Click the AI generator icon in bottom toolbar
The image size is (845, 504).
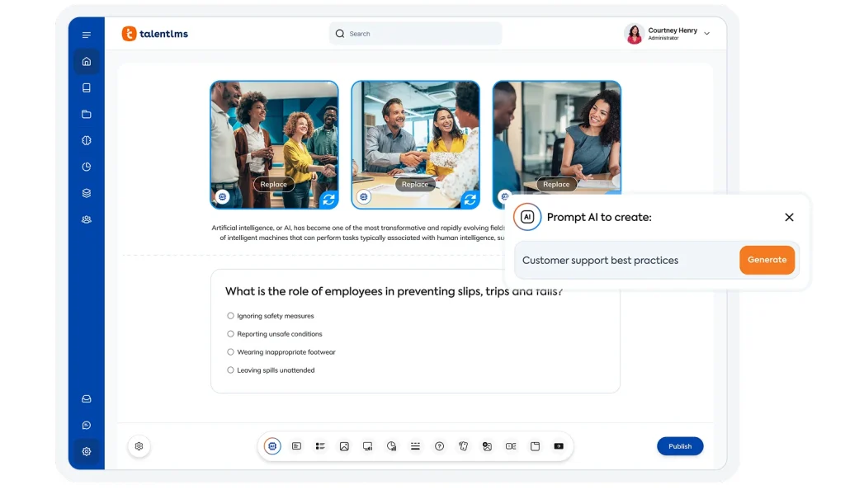272,446
